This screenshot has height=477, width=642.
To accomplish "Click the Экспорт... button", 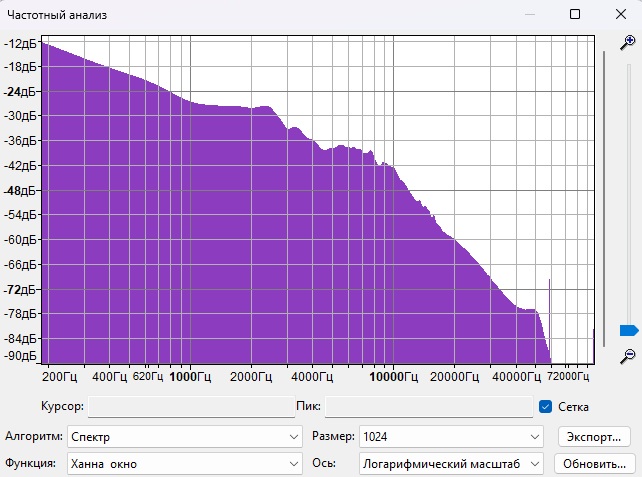I will [x=594, y=437].
